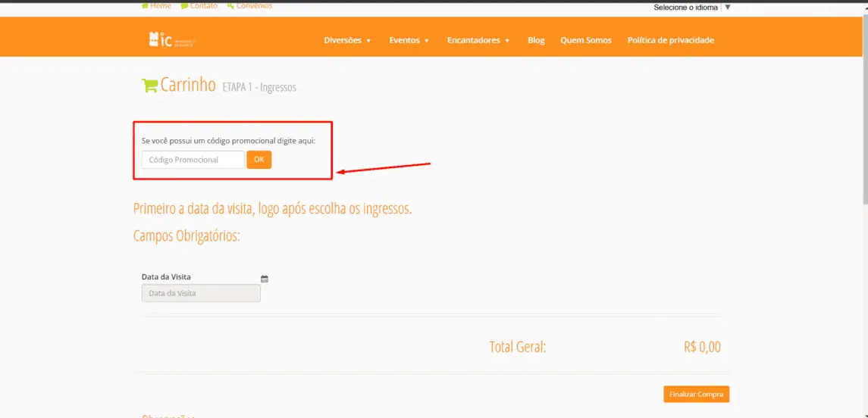Expand the Selecione o idioma dropdown
This screenshot has width=868, height=418.
point(692,7)
